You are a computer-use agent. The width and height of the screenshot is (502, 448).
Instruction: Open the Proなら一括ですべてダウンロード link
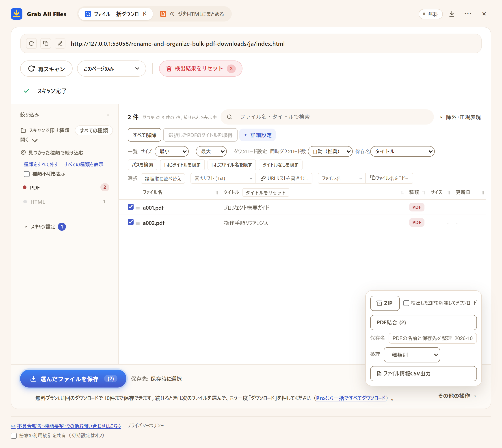(x=351, y=398)
